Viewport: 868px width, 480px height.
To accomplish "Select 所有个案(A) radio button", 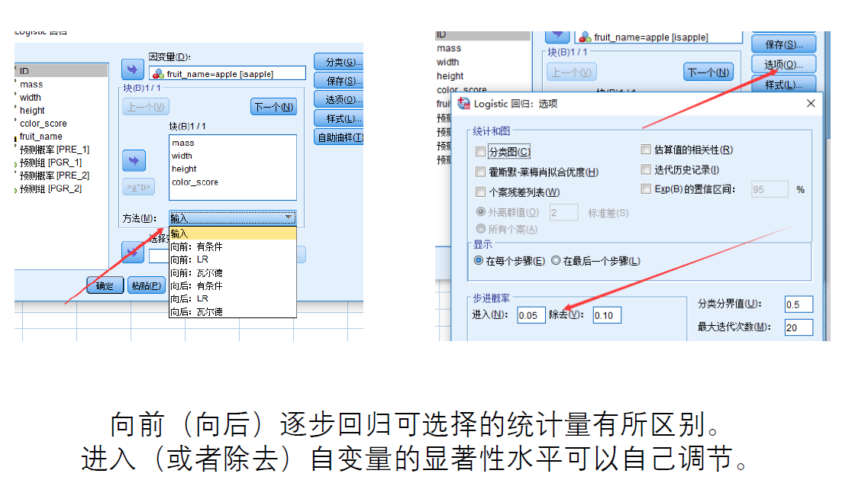I will 480,229.
